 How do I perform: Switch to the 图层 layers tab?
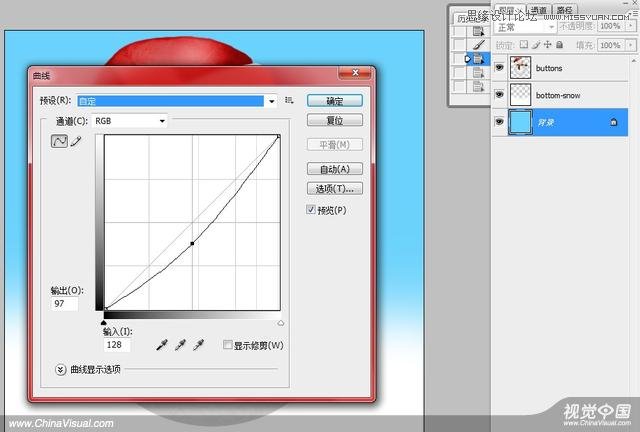510,10
